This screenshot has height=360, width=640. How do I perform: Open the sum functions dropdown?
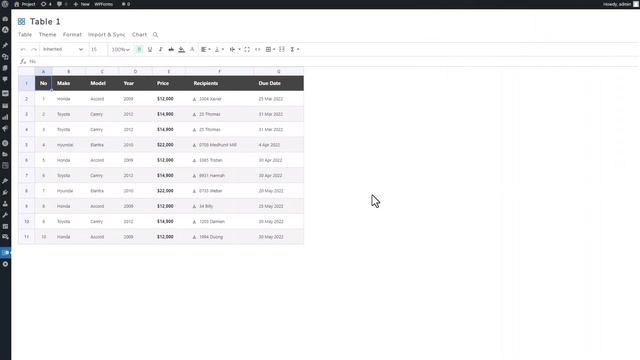click(x=294, y=49)
